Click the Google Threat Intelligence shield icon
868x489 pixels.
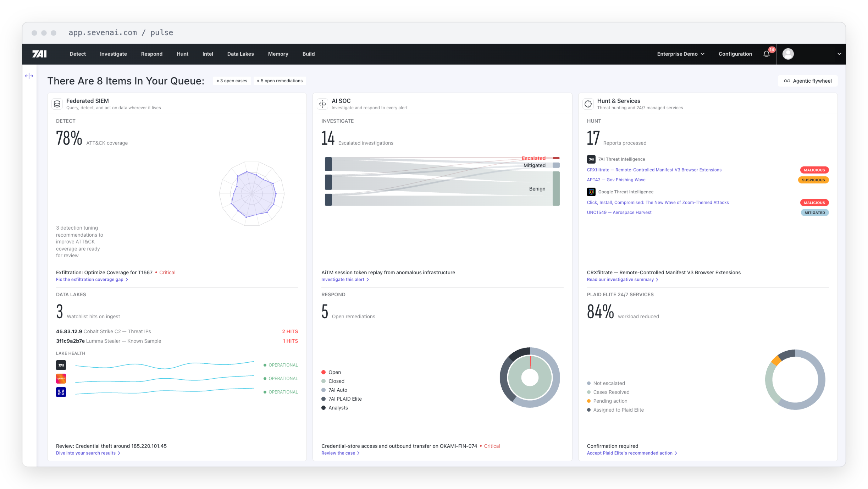[591, 192]
